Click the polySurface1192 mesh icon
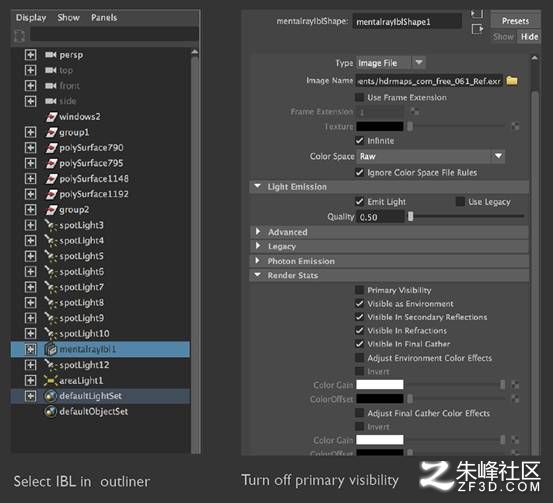553x503 pixels. pyautogui.click(x=51, y=194)
